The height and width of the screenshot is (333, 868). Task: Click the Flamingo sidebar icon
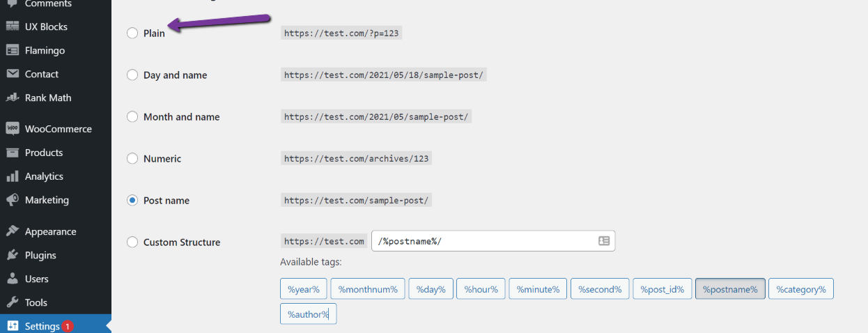[x=13, y=50]
